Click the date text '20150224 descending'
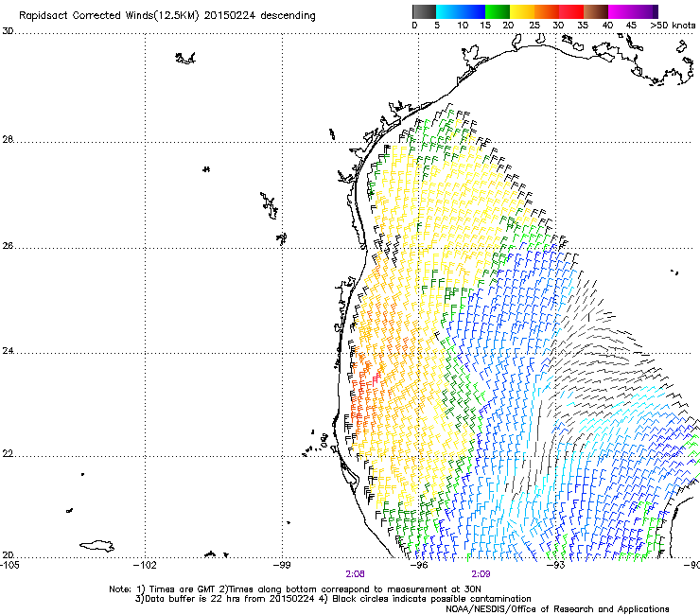This screenshot has width=700, height=615. click(259, 16)
